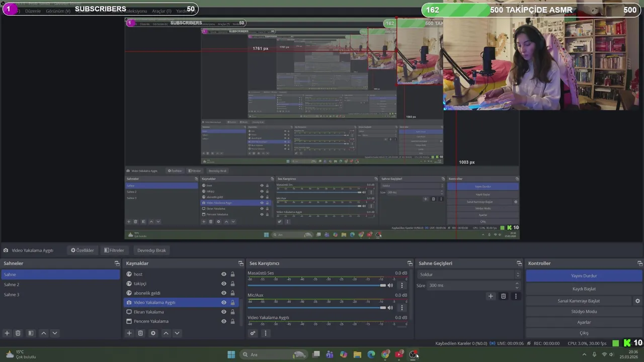
Task: Show hidden icons in the system tray
Action: pyautogui.click(x=584, y=354)
